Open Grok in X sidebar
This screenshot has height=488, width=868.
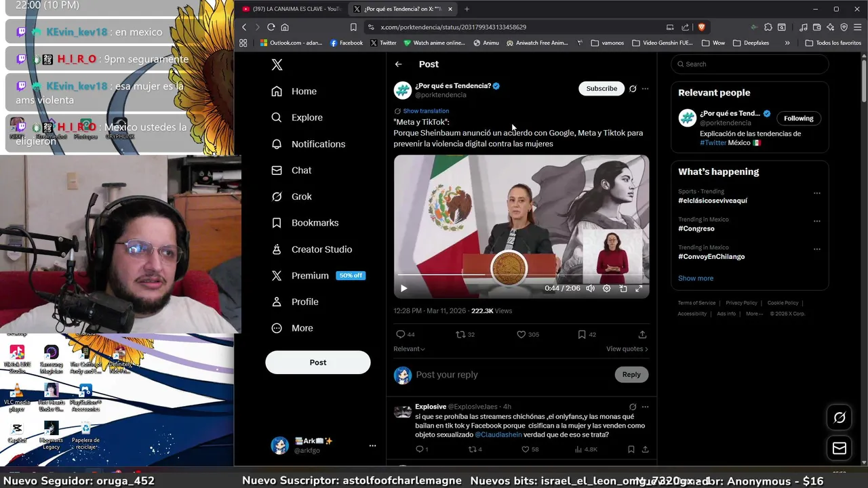pos(291,197)
